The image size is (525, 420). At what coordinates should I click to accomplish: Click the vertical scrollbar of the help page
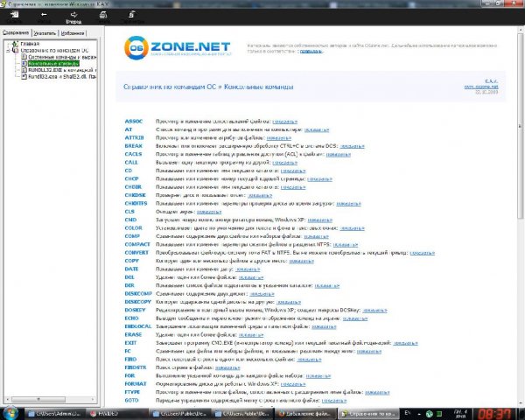click(520, 219)
